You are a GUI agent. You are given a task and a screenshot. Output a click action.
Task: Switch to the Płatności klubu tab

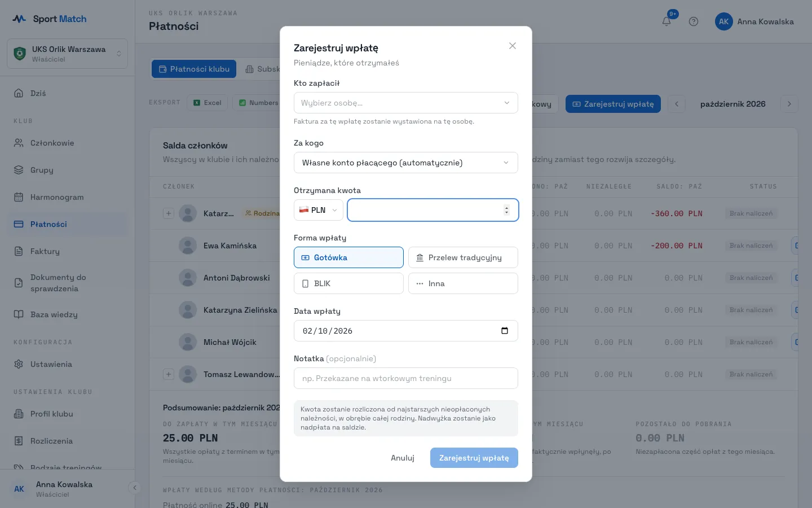click(x=194, y=69)
